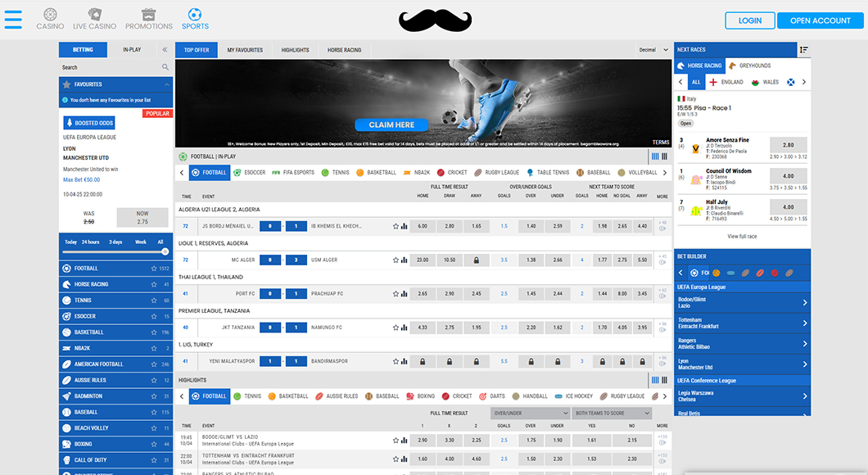868x475 pixels.
Task: Favourite the JS Bordj Menaiel match
Action: (396, 226)
